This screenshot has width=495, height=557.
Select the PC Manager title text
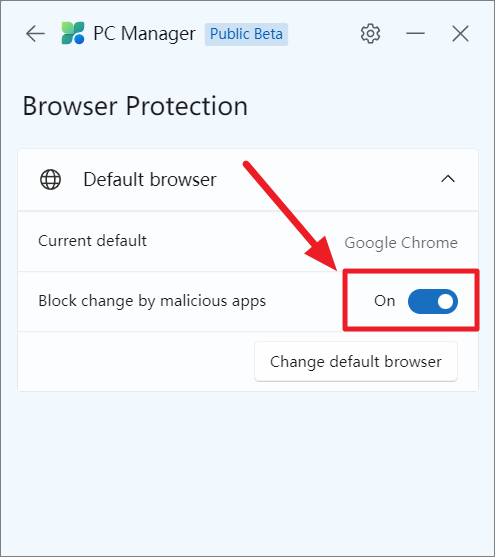tap(144, 34)
